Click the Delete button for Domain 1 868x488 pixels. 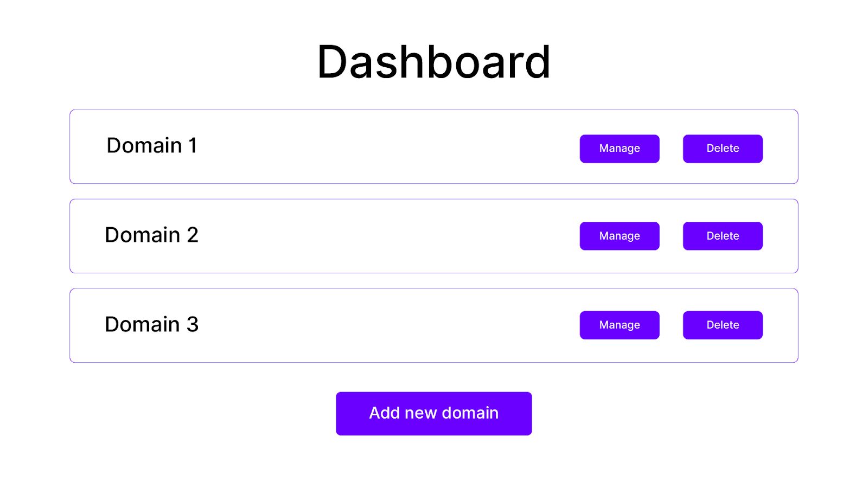tap(722, 148)
